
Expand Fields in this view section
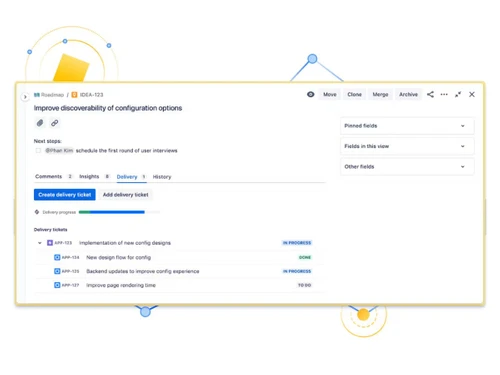click(407, 146)
